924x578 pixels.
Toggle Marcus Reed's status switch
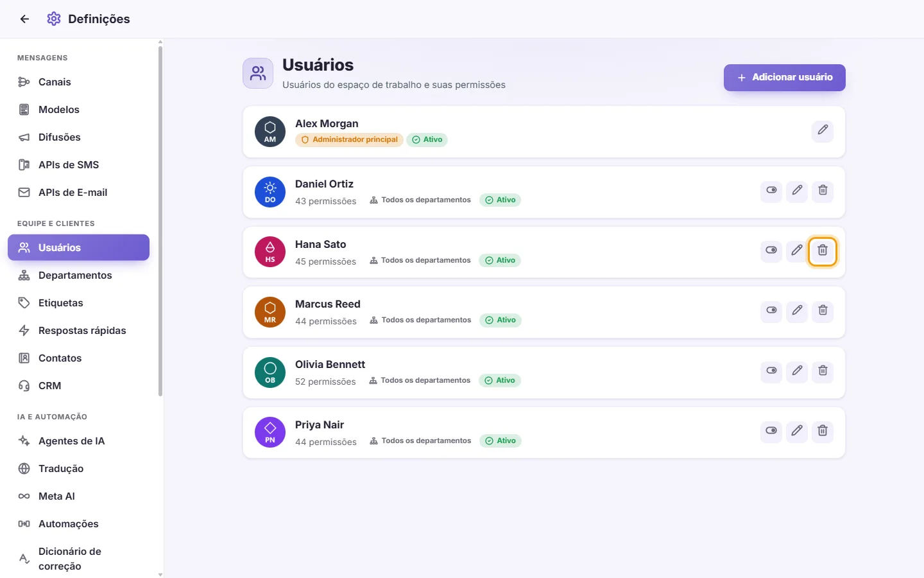click(x=771, y=311)
